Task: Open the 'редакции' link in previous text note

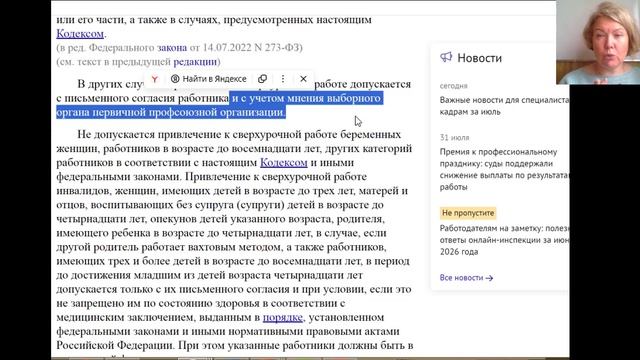Action: 195,62
